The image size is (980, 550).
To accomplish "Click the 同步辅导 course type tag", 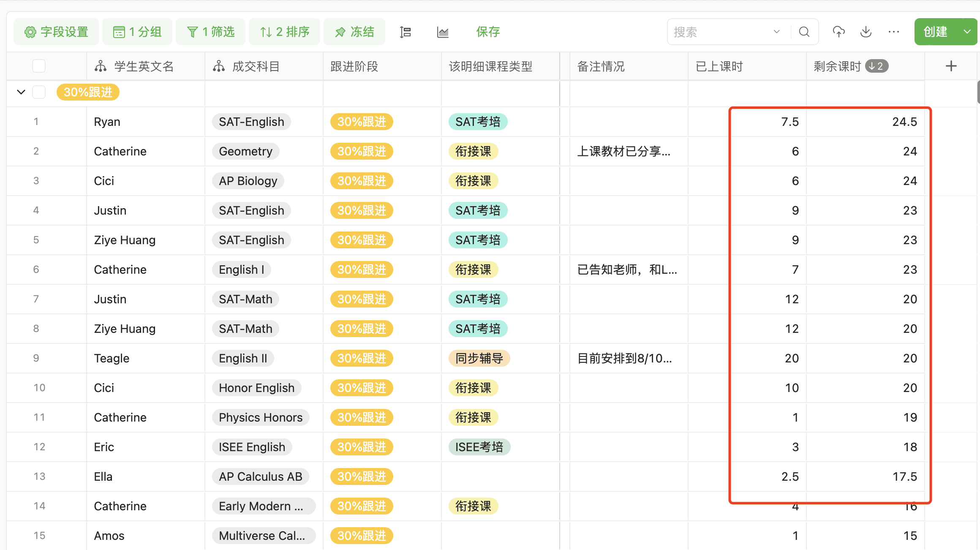I will [479, 358].
